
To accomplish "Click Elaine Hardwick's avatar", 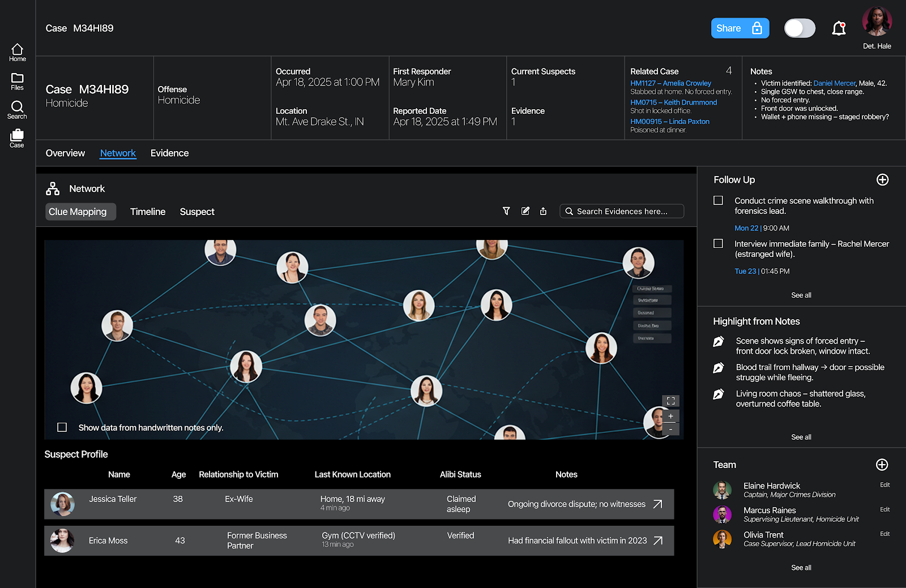I will click(722, 490).
